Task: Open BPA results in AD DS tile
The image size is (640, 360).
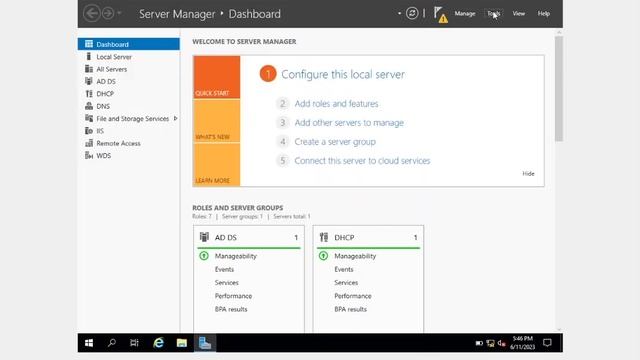Action: pos(231,309)
